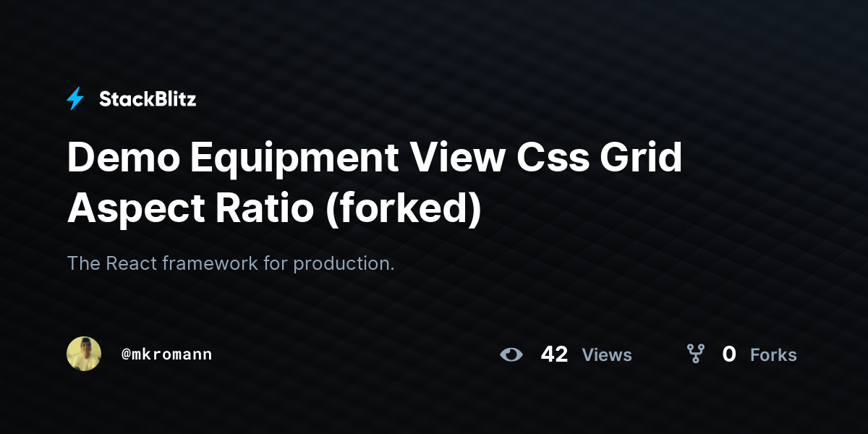Click the StackBlitz wordmark text
The image size is (868, 434).
148,99
